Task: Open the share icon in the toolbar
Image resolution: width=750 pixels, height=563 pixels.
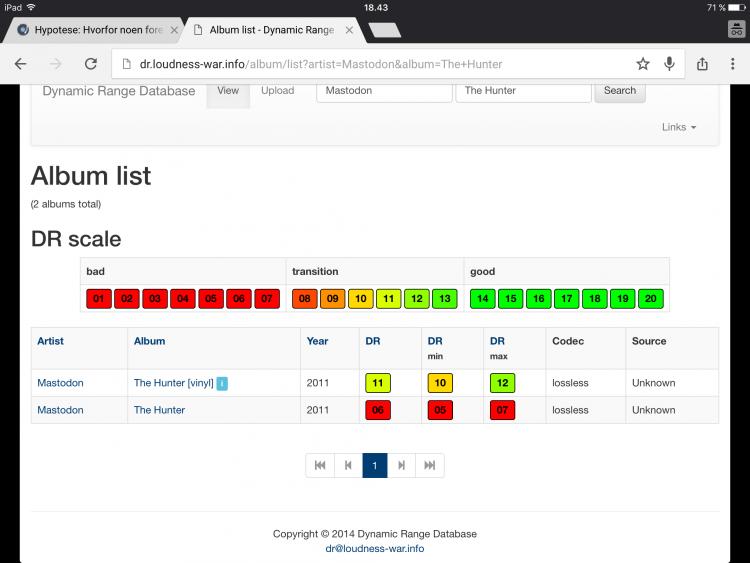Action: [x=702, y=64]
